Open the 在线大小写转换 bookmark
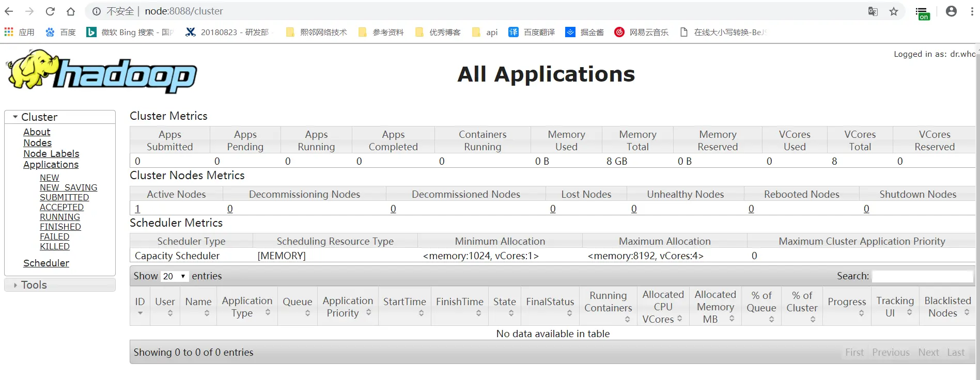980x380 pixels. (x=723, y=32)
